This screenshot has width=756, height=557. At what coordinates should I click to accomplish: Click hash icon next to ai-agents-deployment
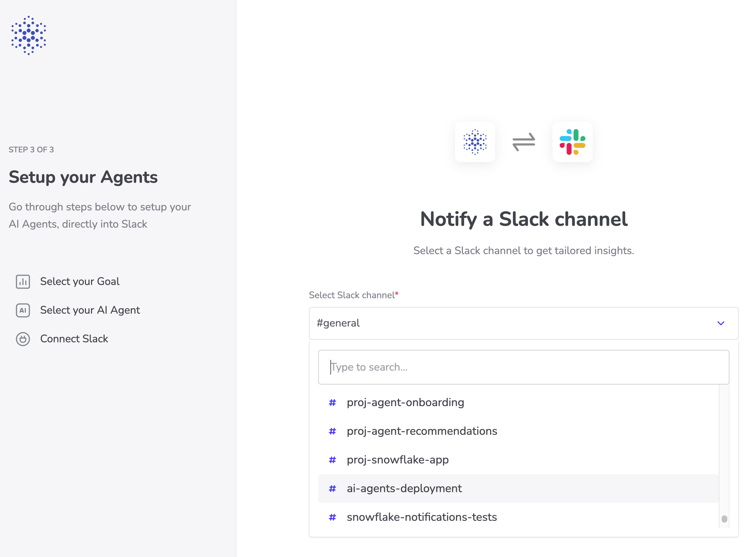click(332, 489)
